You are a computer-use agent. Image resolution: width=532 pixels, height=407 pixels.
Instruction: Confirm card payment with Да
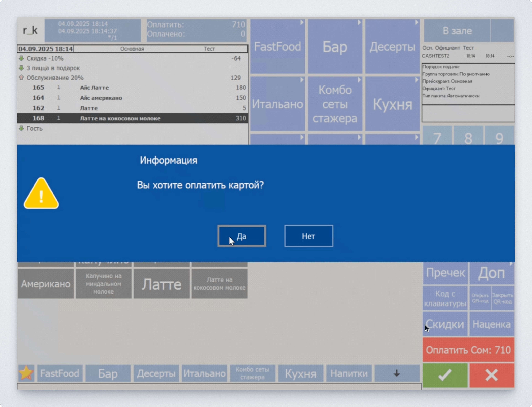241,236
